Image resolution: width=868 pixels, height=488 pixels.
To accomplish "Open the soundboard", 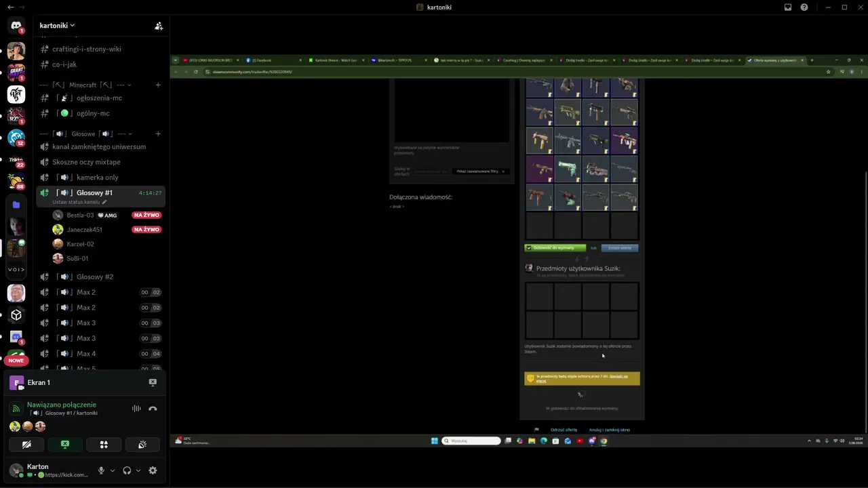I will [x=142, y=445].
